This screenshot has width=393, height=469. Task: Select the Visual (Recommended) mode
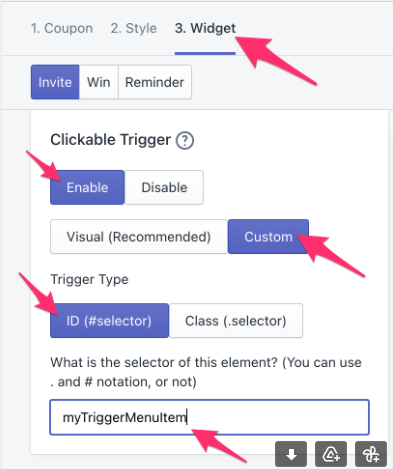click(x=139, y=237)
